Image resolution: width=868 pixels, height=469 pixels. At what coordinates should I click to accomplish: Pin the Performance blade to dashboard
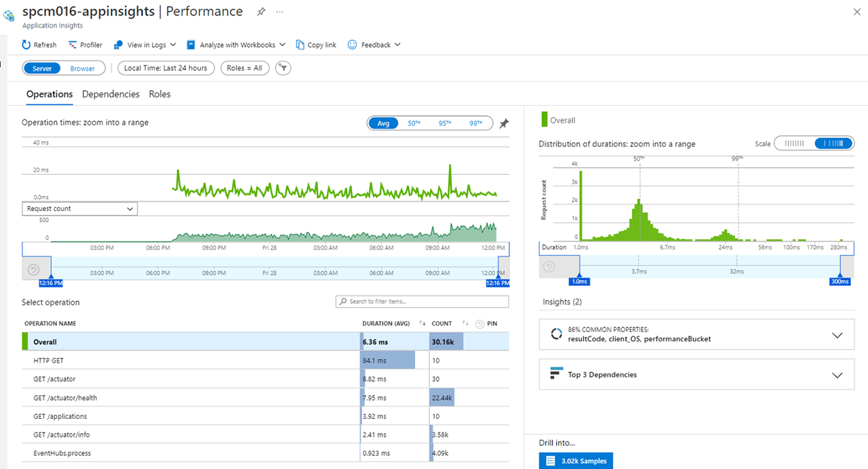click(261, 12)
